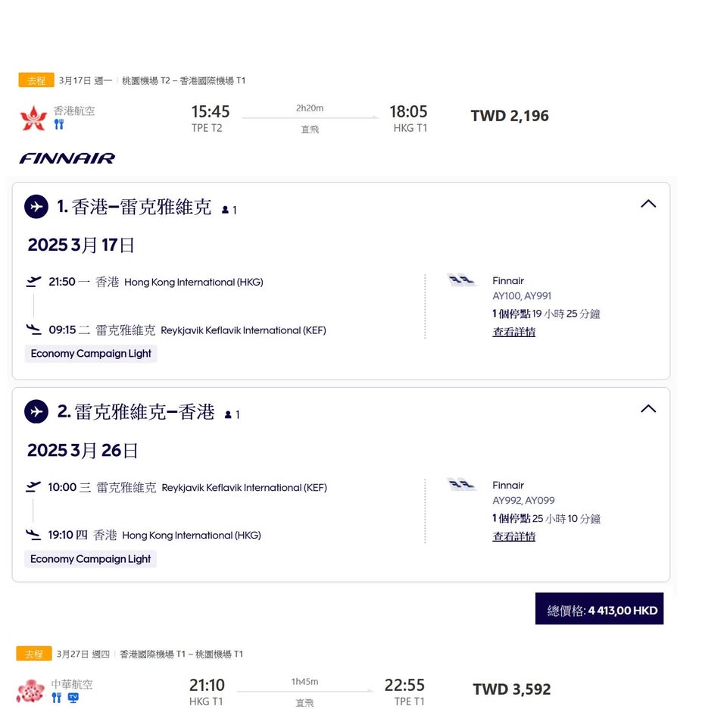Click the entertainment screen icon under China Airlines
The width and height of the screenshot is (727, 728).
pyautogui.click(x=73, y=698)
